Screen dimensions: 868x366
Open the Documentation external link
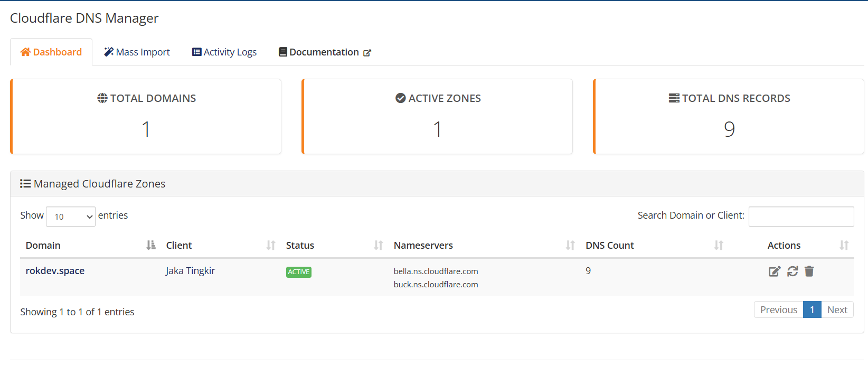(325, 52)
